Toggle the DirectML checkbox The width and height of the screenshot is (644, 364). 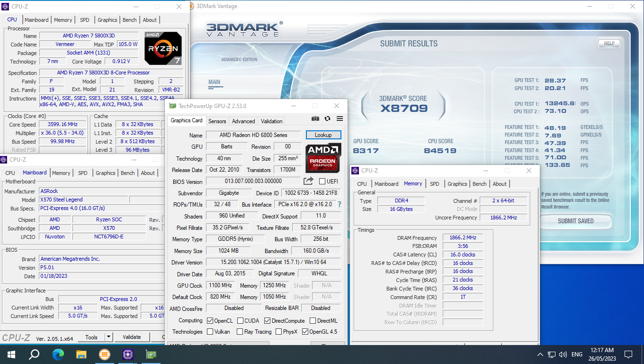313,321
